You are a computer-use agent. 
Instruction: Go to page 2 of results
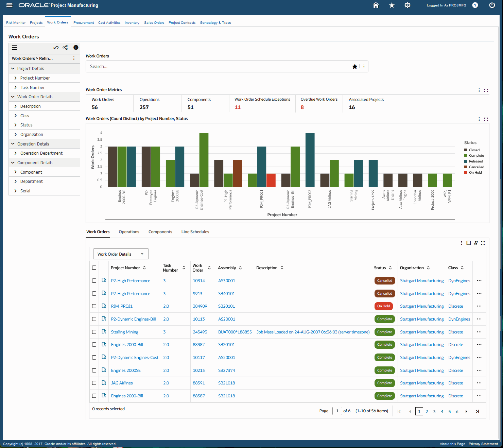click(x=427, y=412)
